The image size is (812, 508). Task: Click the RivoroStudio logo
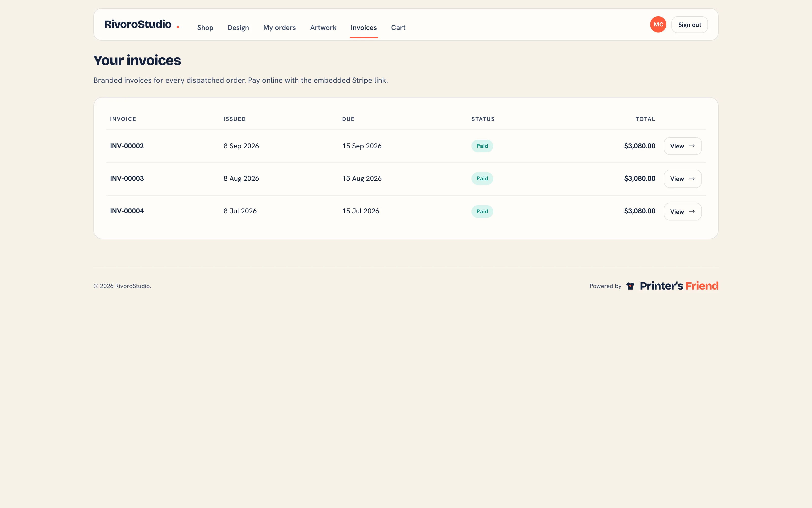(141, 25)
